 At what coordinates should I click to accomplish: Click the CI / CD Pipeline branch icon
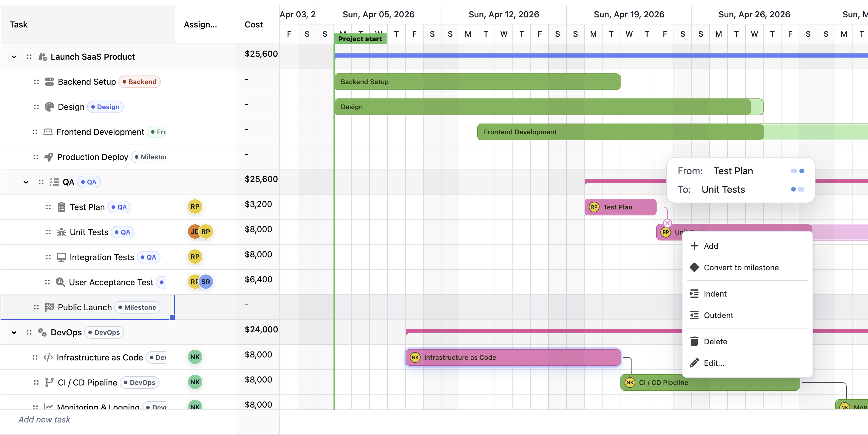[x=49, y=382]
